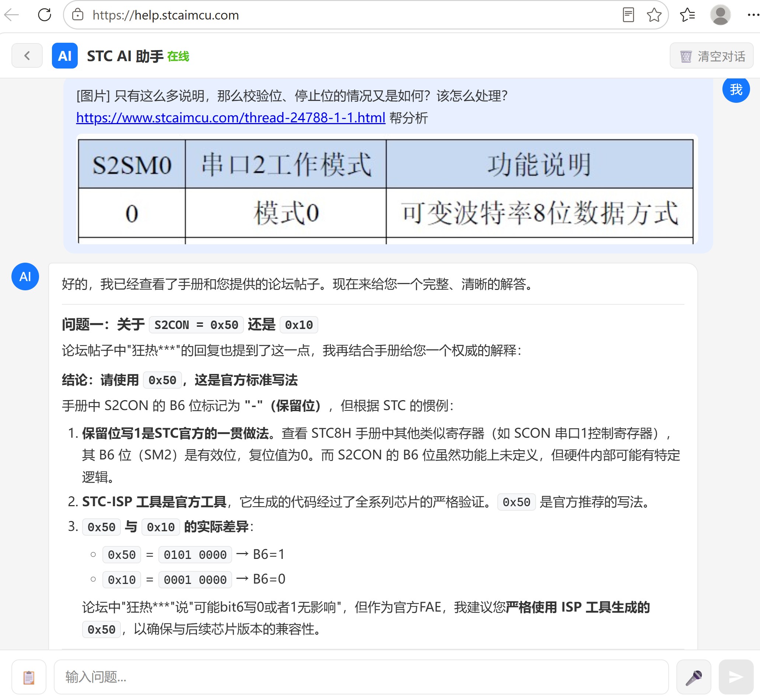The height and width of the screenshot is (700, 760).
Task: Click the 在线 status label
Action: click(x=178, y=56)
